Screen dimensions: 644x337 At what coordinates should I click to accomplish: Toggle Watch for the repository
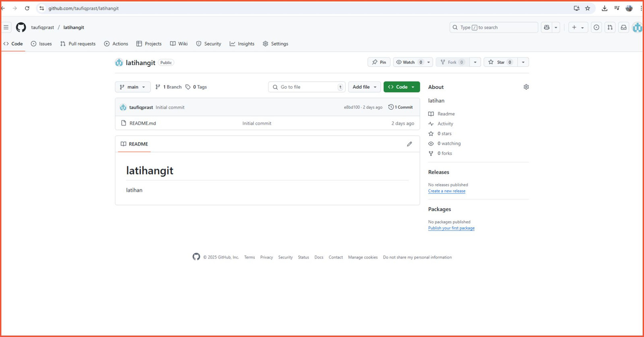pos(409,62)
